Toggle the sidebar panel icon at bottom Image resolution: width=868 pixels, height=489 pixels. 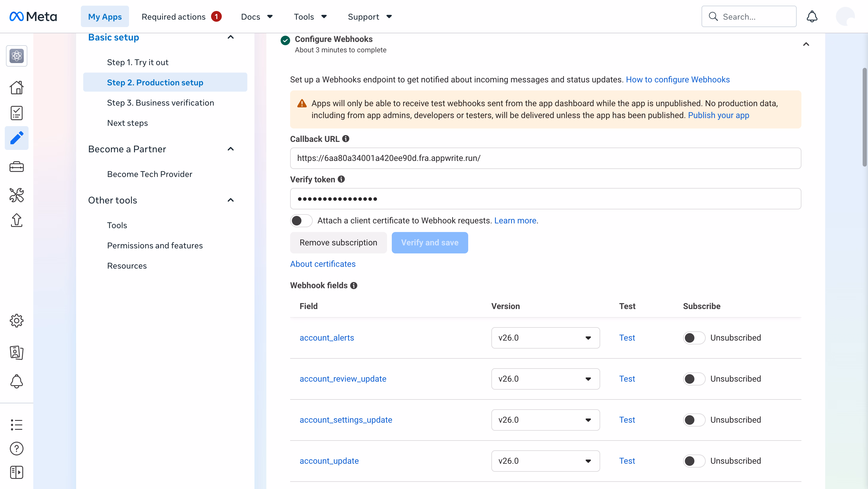17,472
